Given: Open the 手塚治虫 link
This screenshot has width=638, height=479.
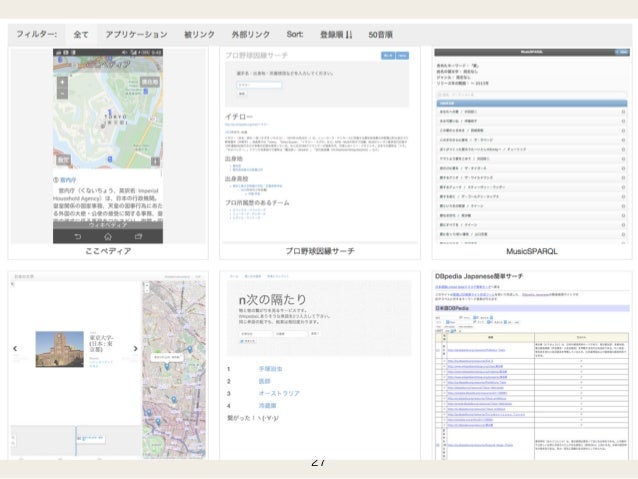Looking at the screenshot, I should coord(272,368).
